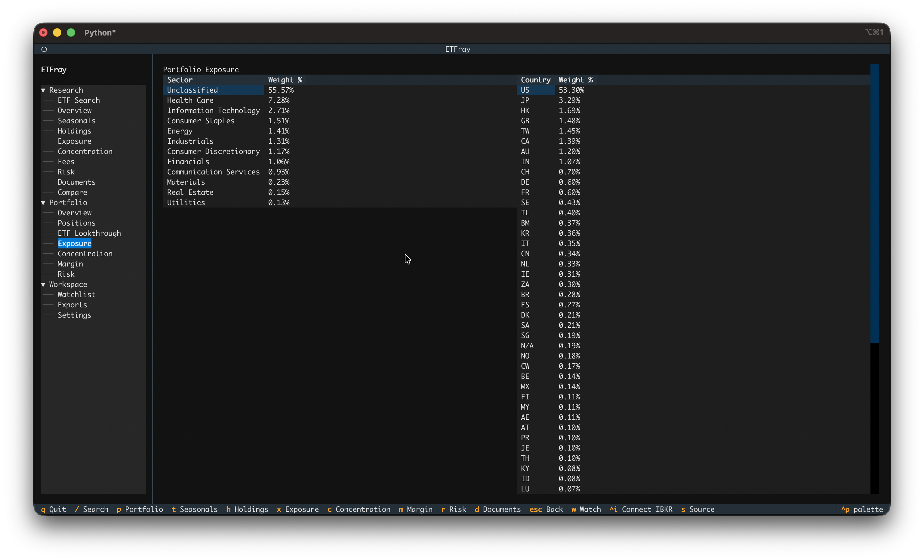The height and width of the screenshot is (560, 924).
Task: Select Fees in the sidebar
Action: click(x=66, y=162)
